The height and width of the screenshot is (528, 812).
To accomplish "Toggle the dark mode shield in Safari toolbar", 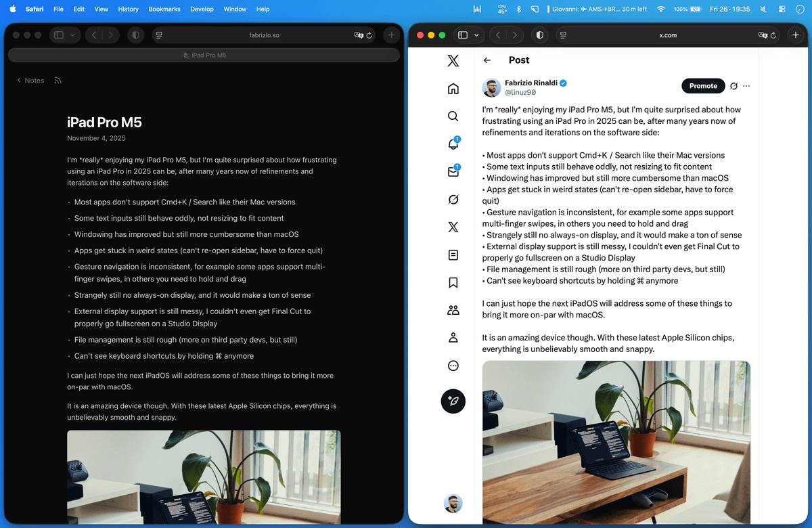I will (x=538, y=35).
